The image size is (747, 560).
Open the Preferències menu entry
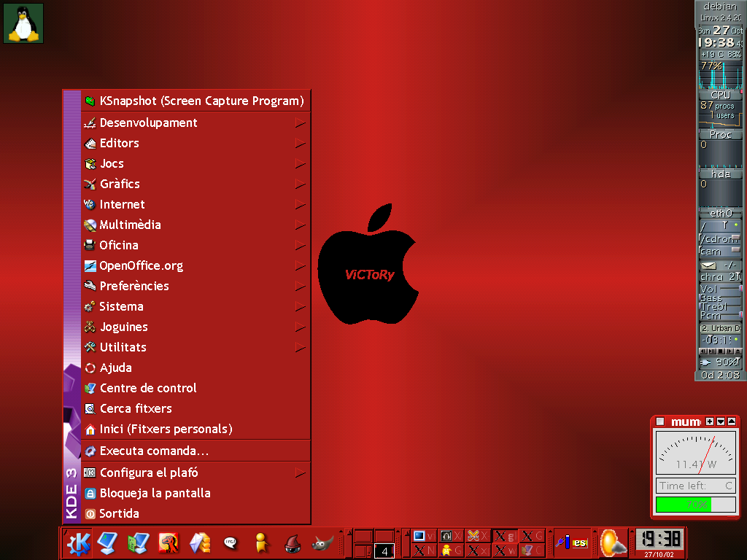pos(196,286)
